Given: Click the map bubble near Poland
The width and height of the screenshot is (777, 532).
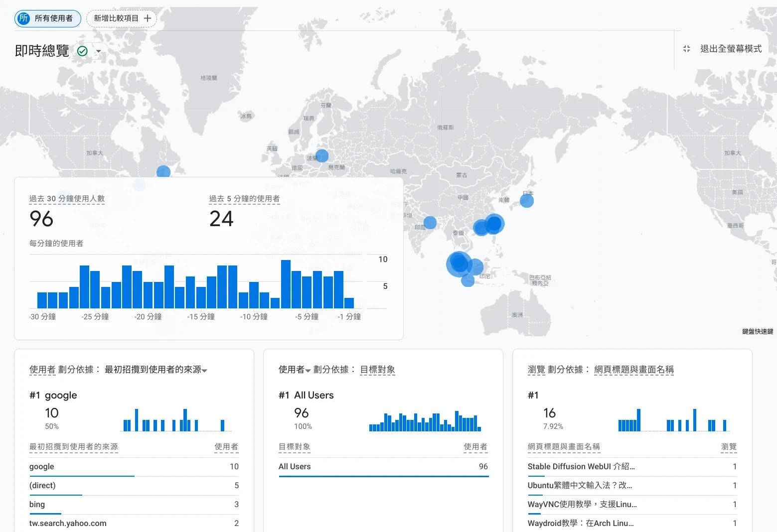Looking at the screenshot, I should click(x=322, y=155).
